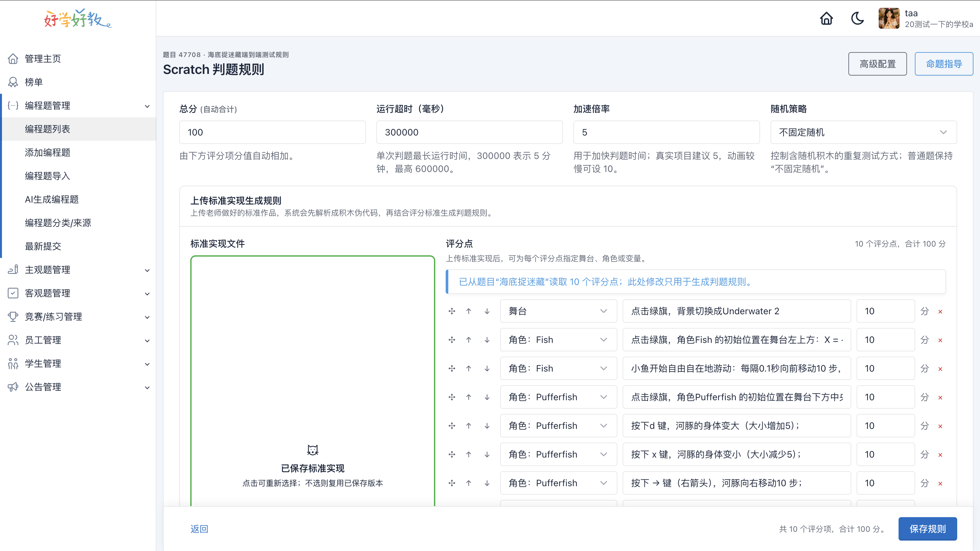Move the Pufferfish initial position row down

[487, 397]
